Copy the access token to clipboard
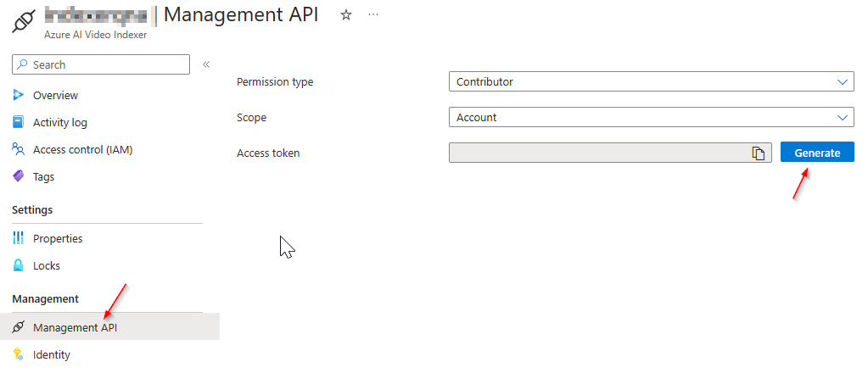The width and height of the screenshot is (868, 373). tap(758, 153)
